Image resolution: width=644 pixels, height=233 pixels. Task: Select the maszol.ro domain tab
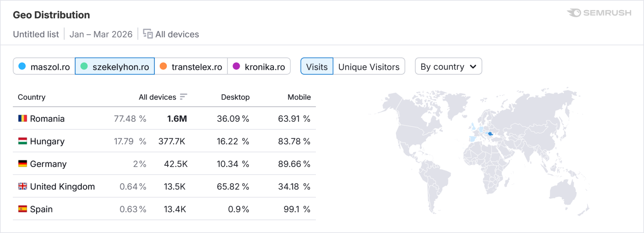pos(44,67)
